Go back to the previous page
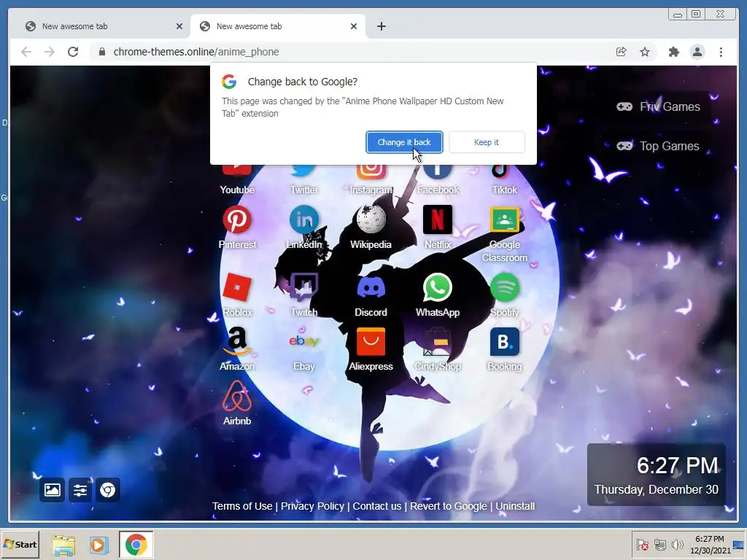The image size is (747, 560). (x=26, y=52)
